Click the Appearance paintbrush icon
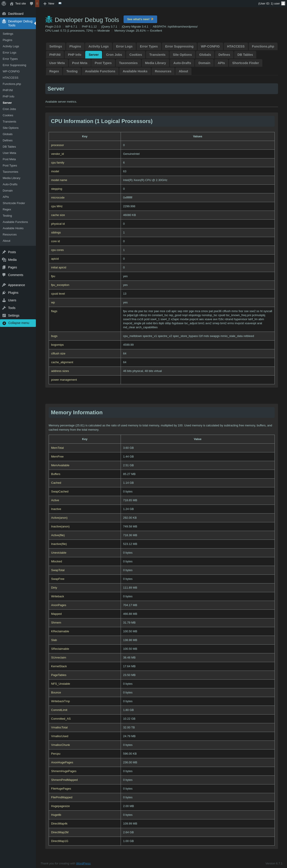Screen dimensions: 287x868 pyautogui.click(x=4, y=285)
